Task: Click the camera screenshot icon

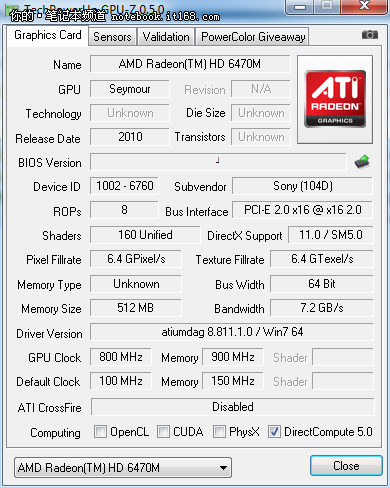Action: coord(370,35)
